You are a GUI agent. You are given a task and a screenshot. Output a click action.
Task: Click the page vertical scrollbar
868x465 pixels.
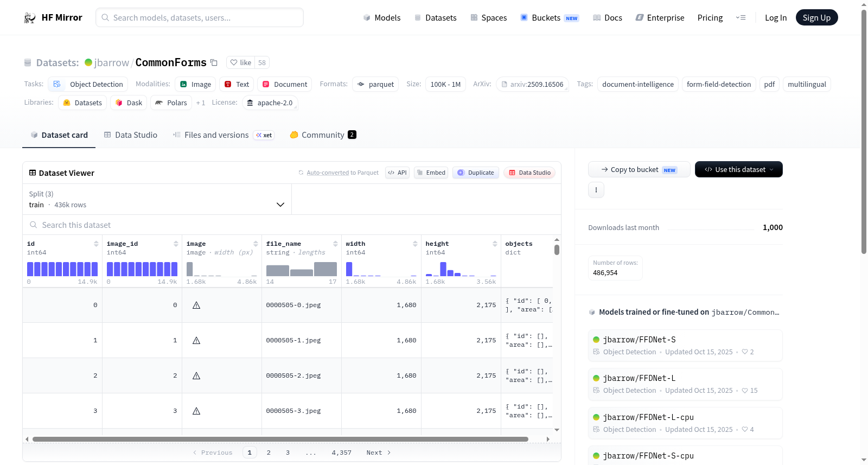[864, 131]
